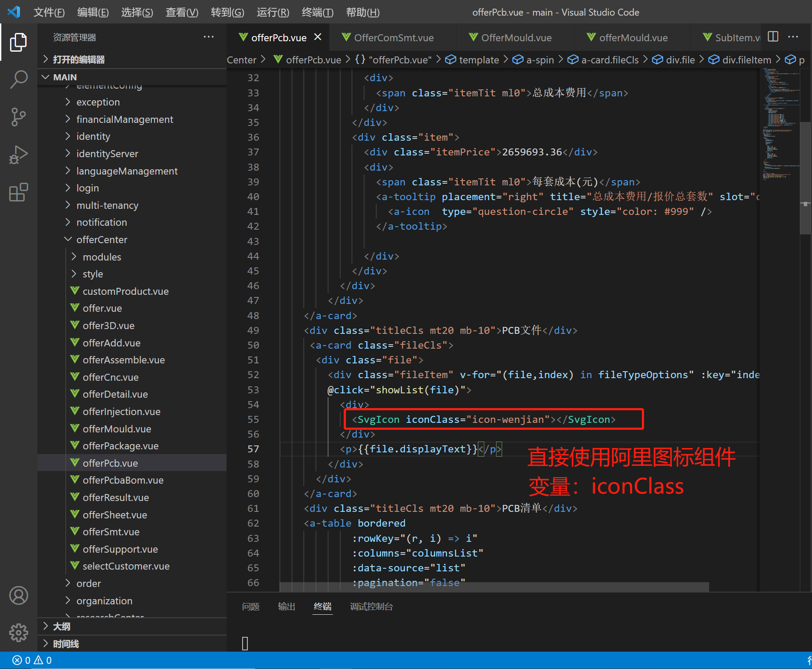Open Explorer panel more actions ellipsis
The height and width of the screenshot is (669, 812).
click(209, 37)
